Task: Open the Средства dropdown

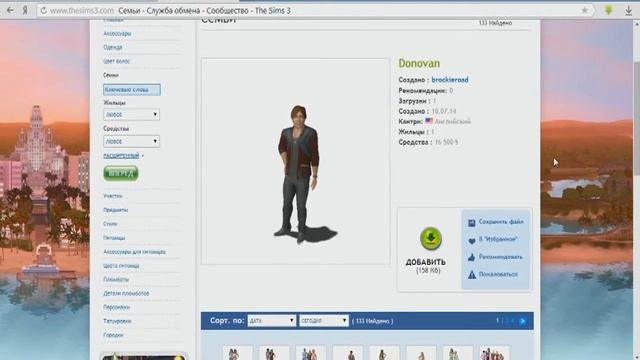Action: pyautogui.click(x=131, y=141)
